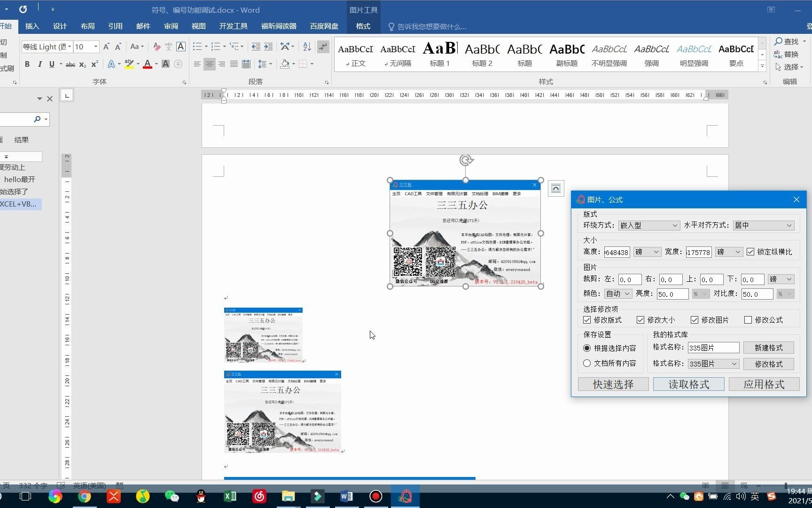This screenshot has width=812, height=508.
Task: Enable 修改公式 checkbox
Action: (748, 320)
